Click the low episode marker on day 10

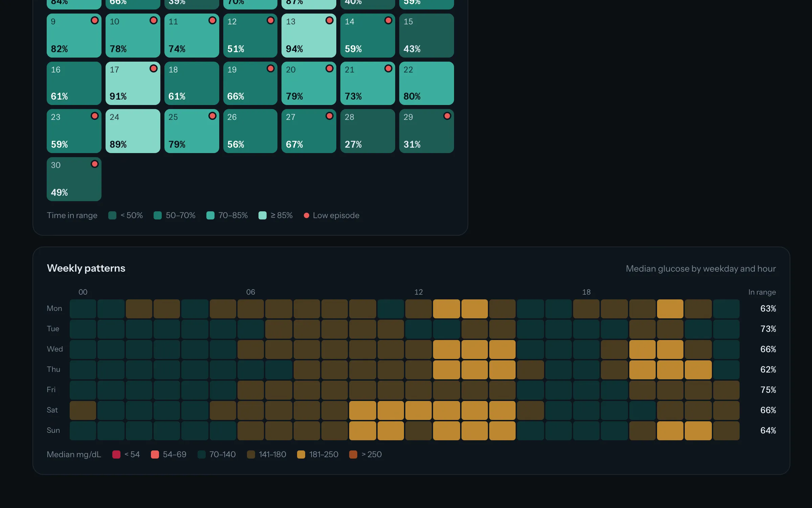coord(154,20)
